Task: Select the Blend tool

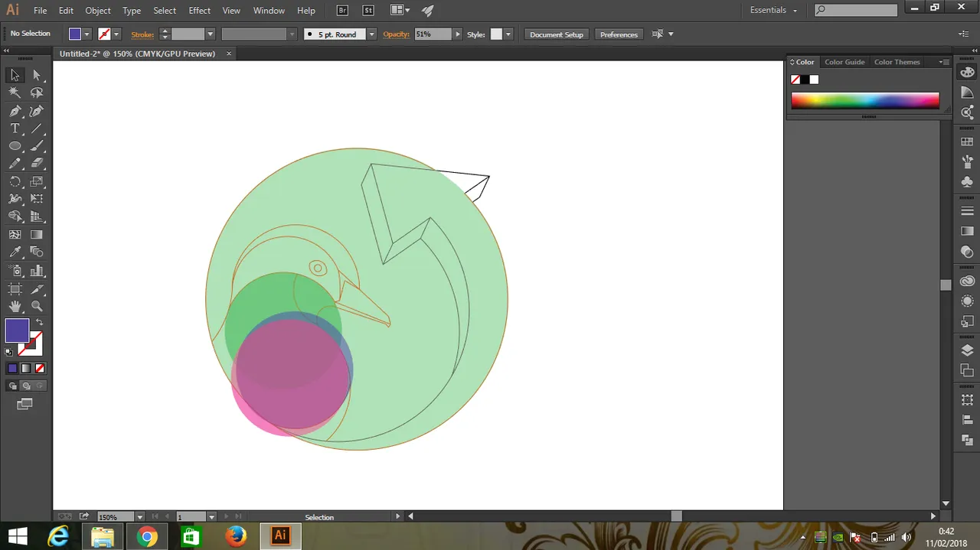Action: coord(37,252)
